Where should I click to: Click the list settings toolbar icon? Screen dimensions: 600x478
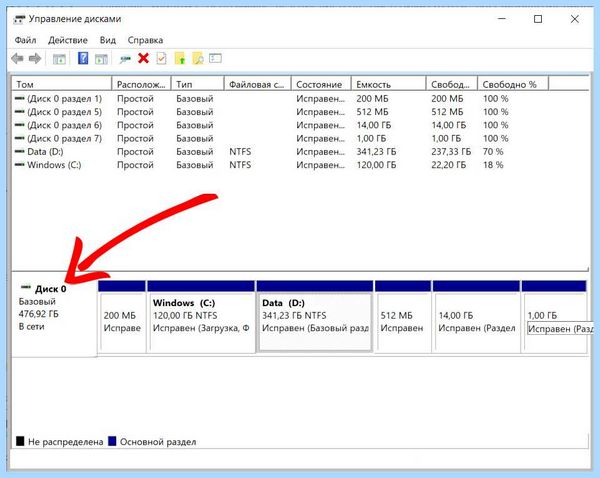(x=215, y=59)
